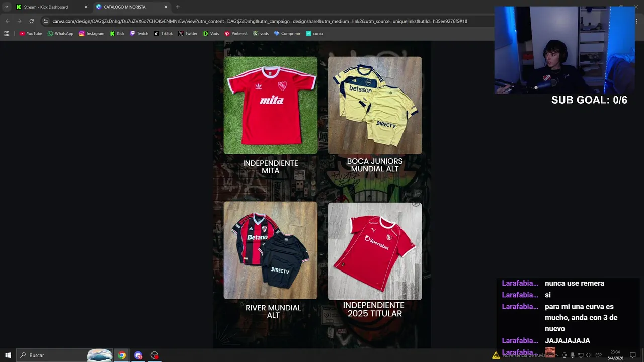
Task: Open the Pinterest bookmark
Action: click(236, 34)
